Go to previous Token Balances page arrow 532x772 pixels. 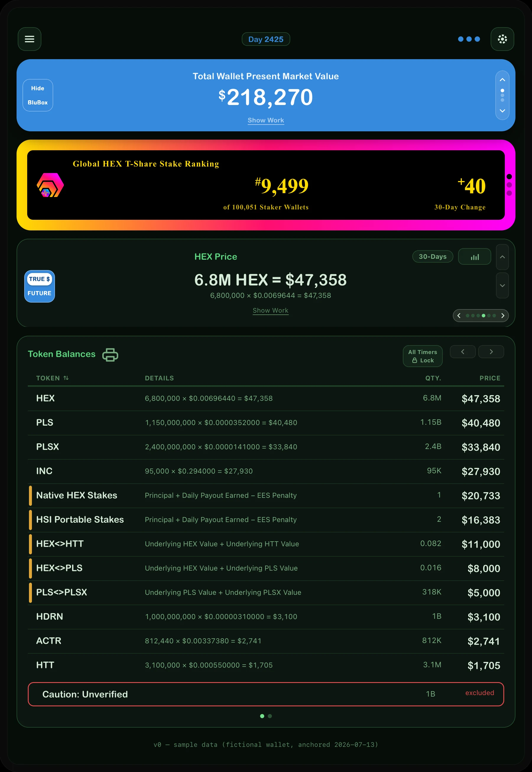462,352
